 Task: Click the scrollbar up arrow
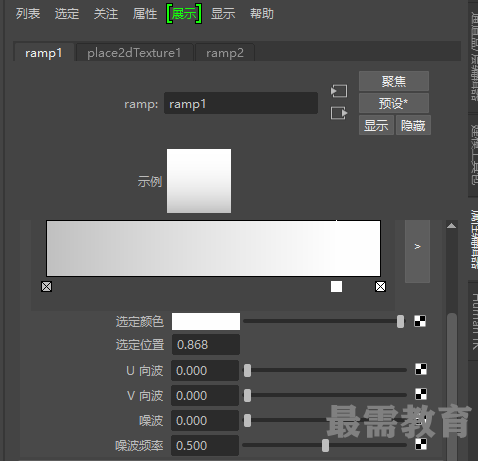(x=452, y=226)
